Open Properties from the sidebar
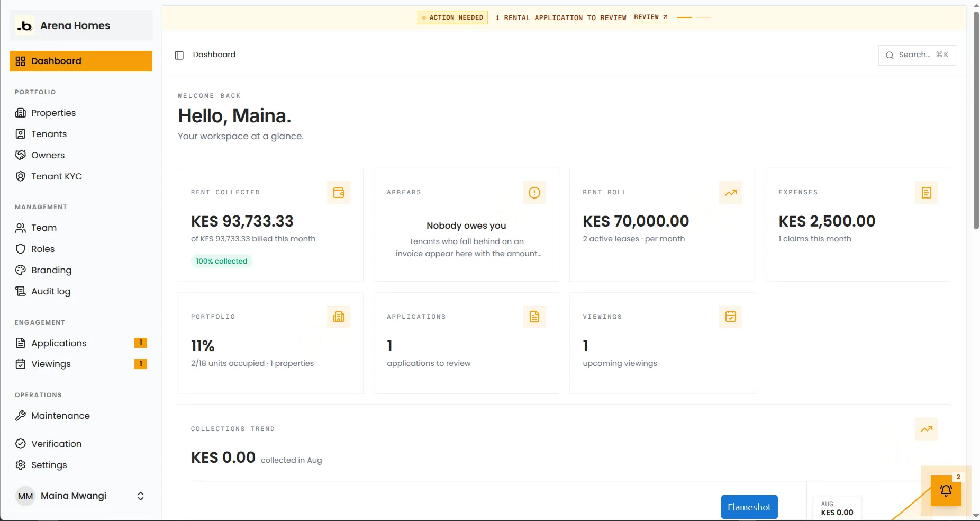 tap(81, 113)
